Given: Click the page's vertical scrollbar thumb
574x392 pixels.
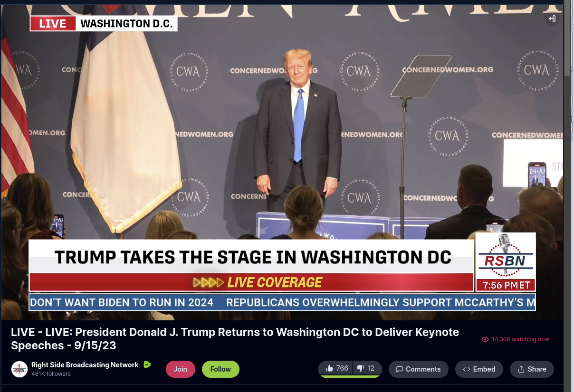Looking at the screenshot, I should (567, 38).
